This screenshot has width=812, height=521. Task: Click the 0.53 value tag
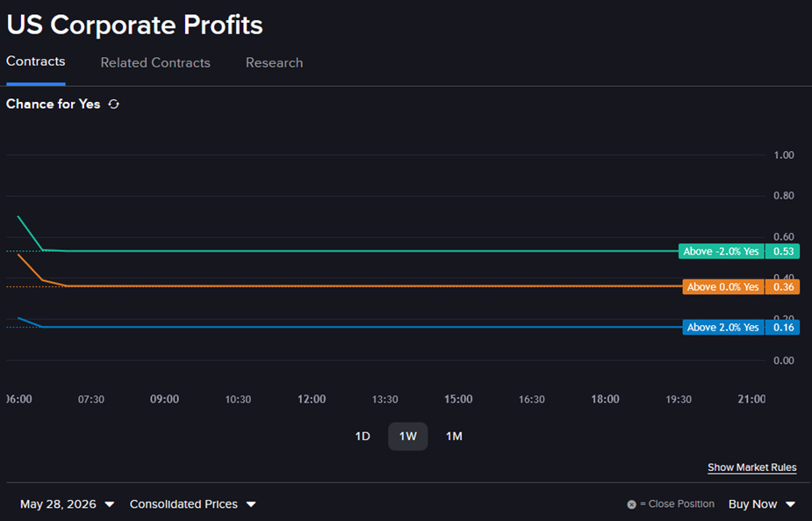[x=783, y=251]
